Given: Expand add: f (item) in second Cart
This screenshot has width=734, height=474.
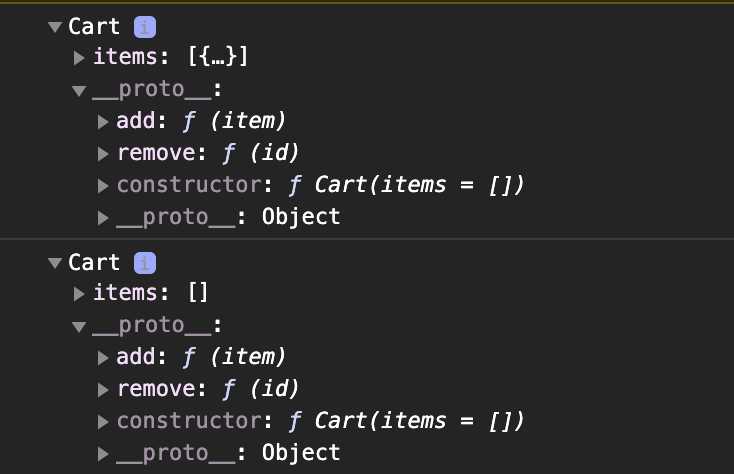Looking at the screenshot, I should (x=103, y=358).
